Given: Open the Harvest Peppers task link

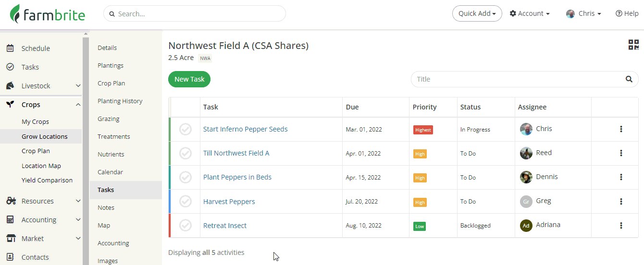Looking at the screenshot, I should (229, 201).
